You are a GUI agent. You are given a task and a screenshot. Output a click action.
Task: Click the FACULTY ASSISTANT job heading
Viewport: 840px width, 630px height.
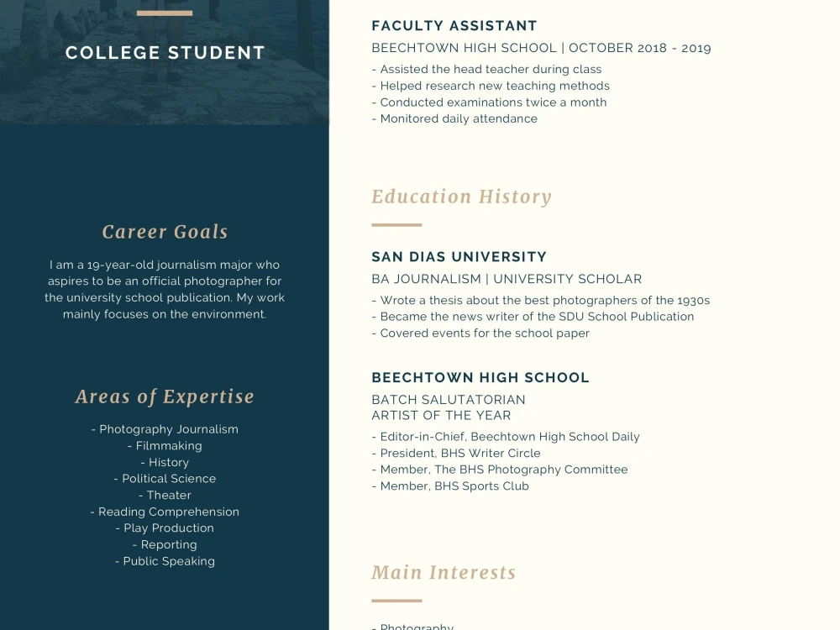[x=454, y=26]
